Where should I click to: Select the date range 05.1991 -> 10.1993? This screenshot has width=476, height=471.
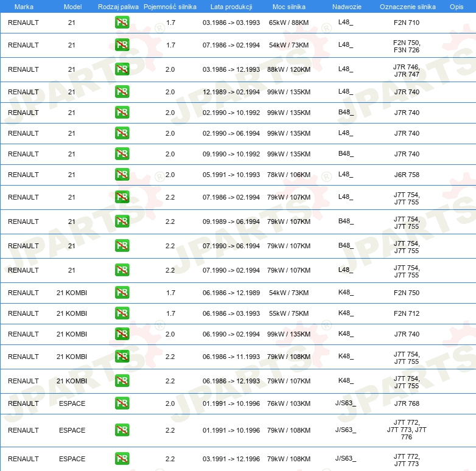click(x=231, y=175)
